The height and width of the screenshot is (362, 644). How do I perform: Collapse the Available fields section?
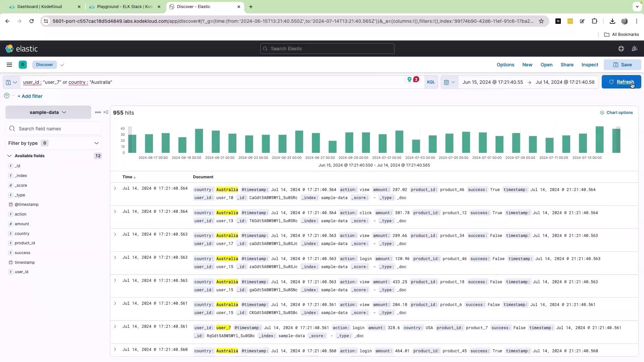(9, 156)
